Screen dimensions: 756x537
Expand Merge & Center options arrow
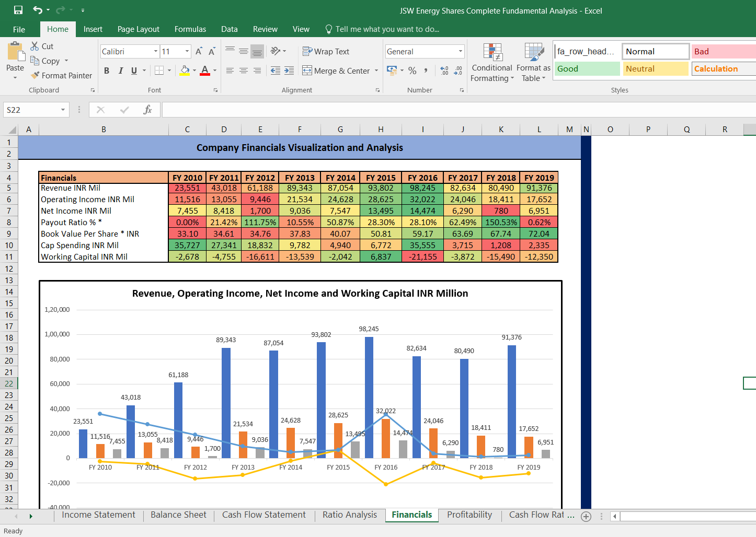point(376,71)
